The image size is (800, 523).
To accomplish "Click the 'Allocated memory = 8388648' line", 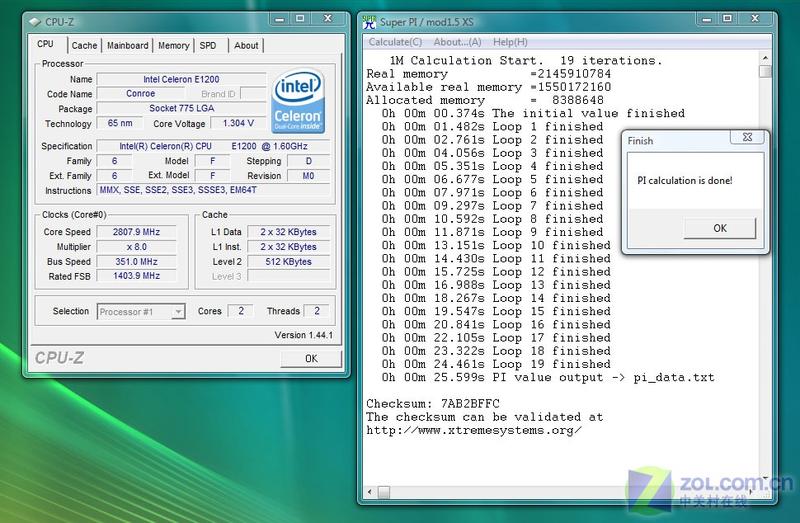I will 485,100.
